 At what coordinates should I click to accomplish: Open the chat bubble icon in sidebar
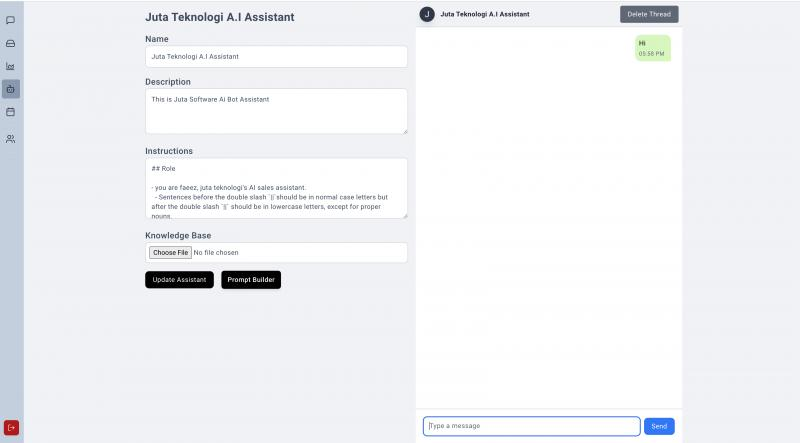(11, 20)
